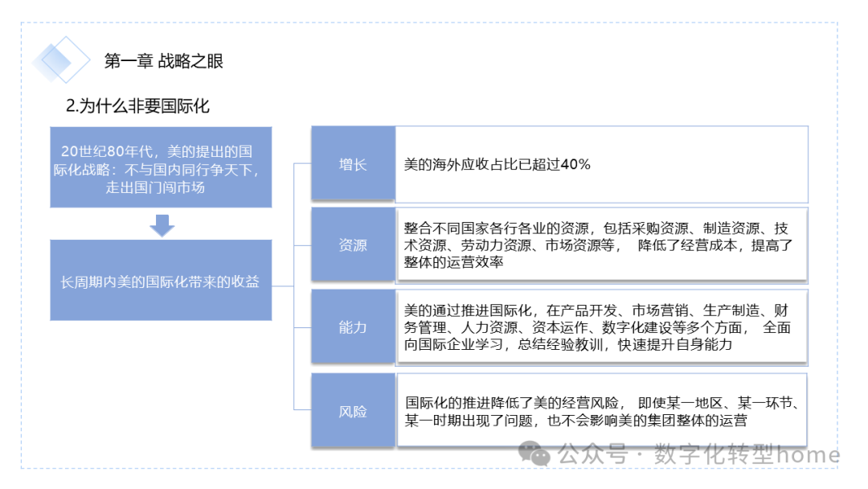Select the box about 20世纪80年代 国际化战略

click(161, 167)
